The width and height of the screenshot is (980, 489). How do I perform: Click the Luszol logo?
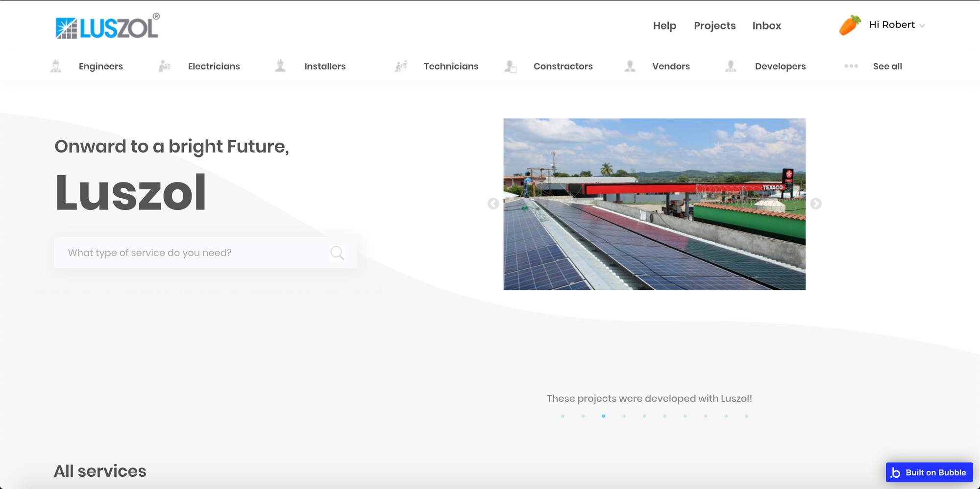click(x=107, y=27)
